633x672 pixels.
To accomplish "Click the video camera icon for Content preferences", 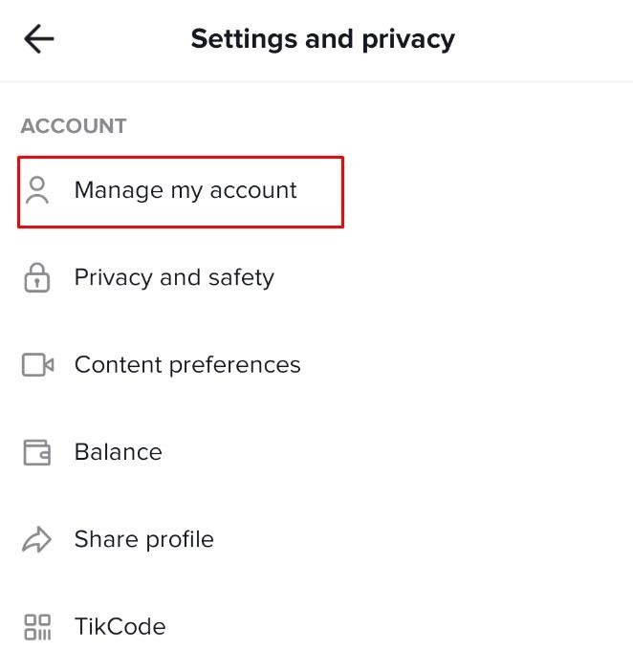I will point(37,365).
